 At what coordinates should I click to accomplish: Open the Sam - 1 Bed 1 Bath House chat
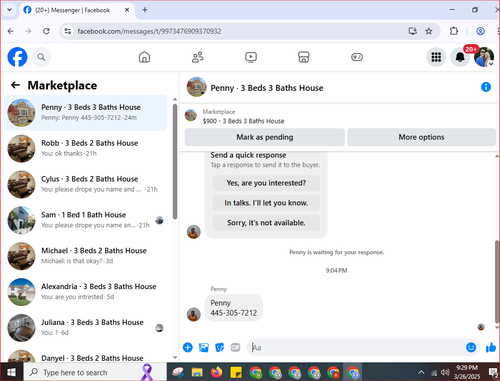[x=86, y=220]
